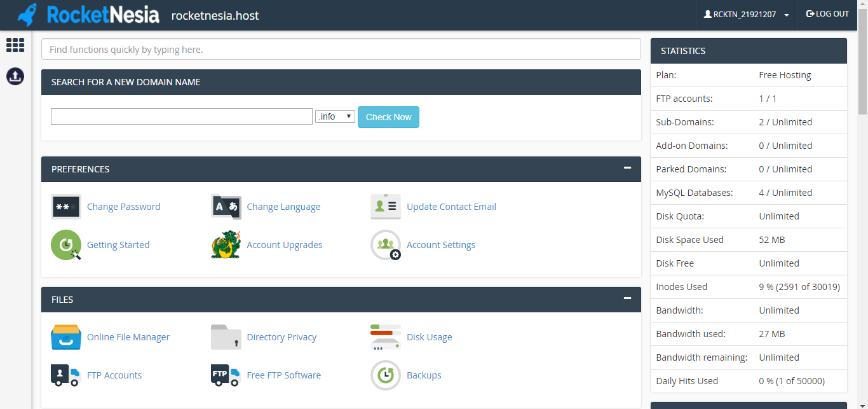Select the Change Password icon

[x=65, y=206]
